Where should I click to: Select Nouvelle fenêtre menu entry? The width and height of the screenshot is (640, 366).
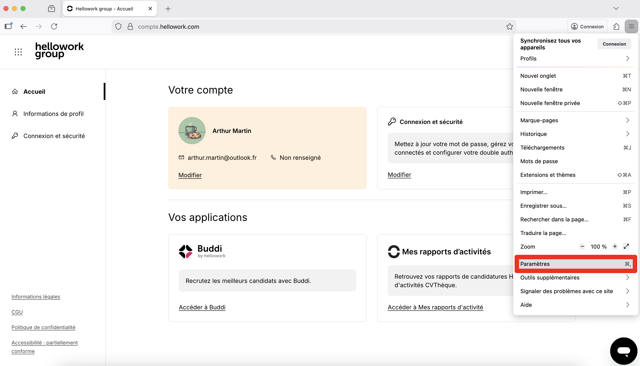pyautogui.click(x=575, y=89)
